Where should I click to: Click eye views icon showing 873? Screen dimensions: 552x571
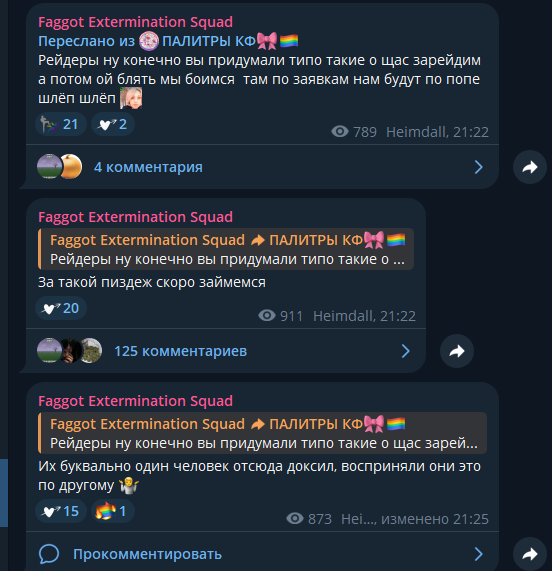click(x=295, y=518)
